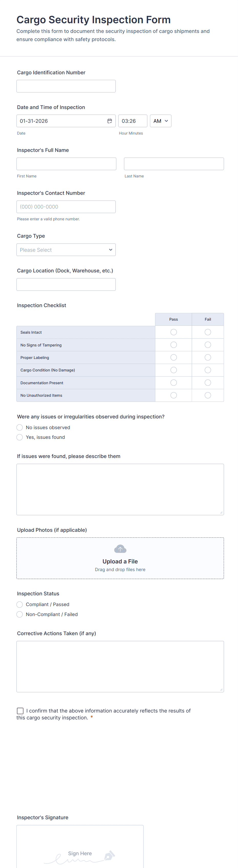Open the AM/PM selector
This screenshot has height=868, width=238.
tap(160, 121)
